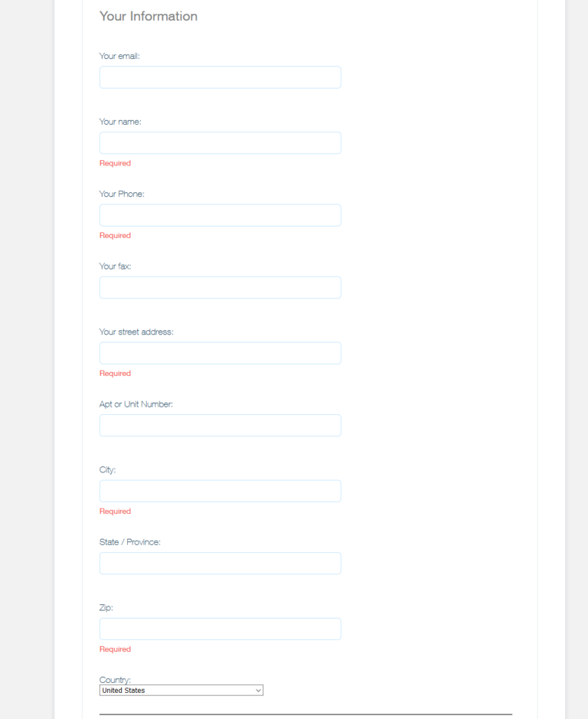The height and width of the screenshot is (719, 588).
Task: Click the "City:" label text
Action: [x=107, y=469]
